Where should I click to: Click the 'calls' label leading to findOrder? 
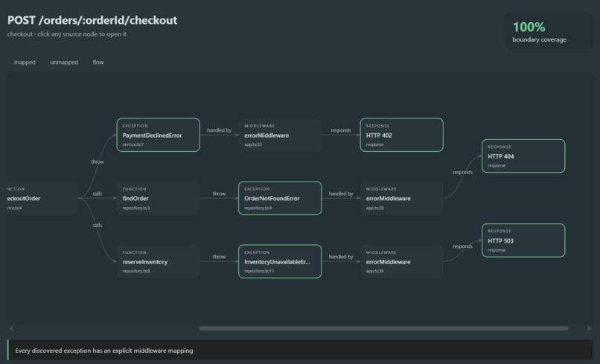[98, 194]
